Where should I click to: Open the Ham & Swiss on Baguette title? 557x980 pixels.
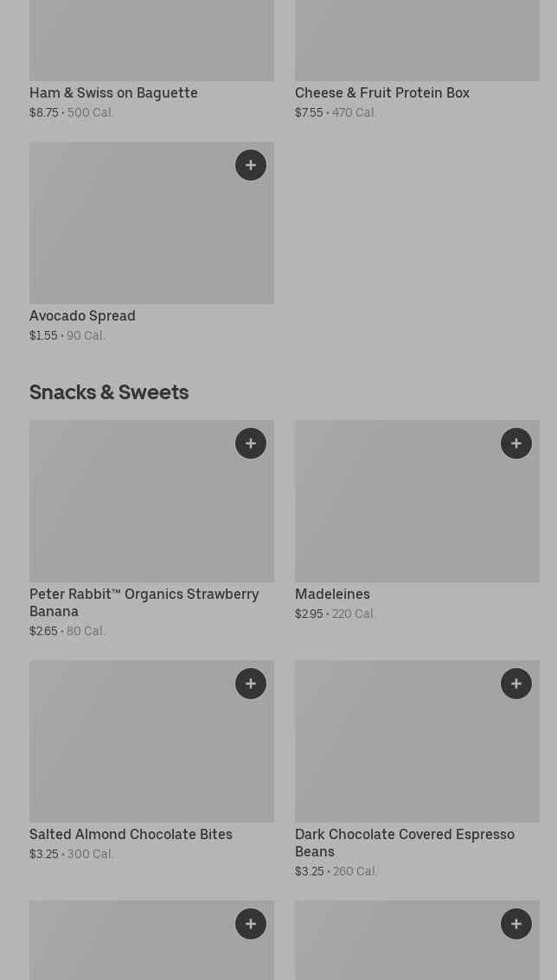113,93
